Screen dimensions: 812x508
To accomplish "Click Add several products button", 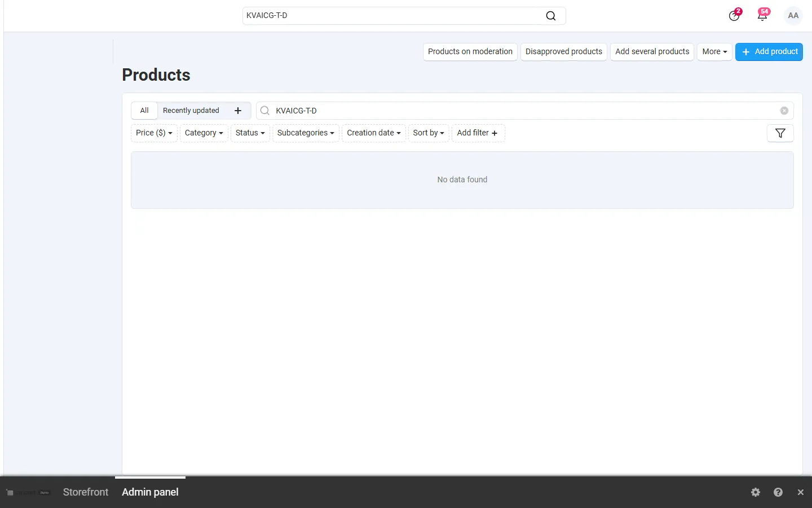I will (652, 52).
